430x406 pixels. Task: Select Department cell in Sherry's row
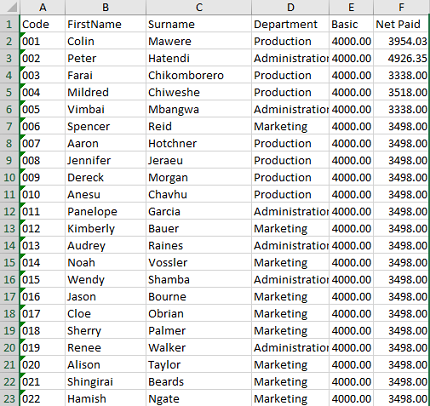(291, 330)
